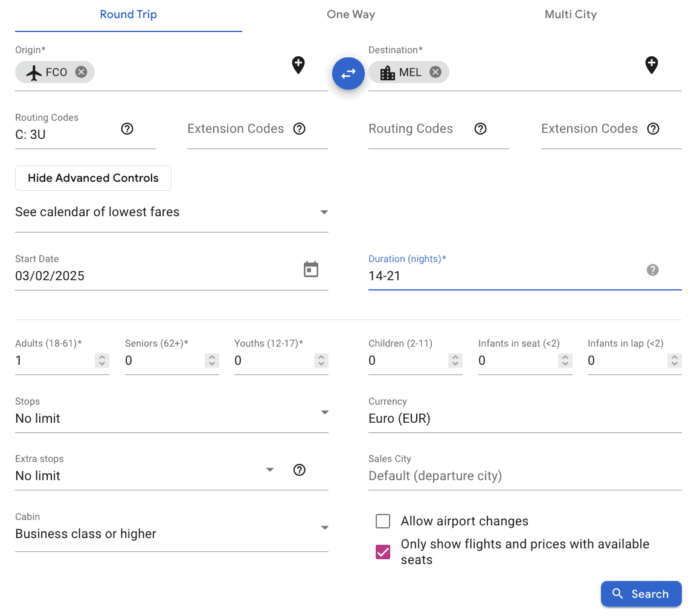
Task: Switch to the One Way tab
Action: pyautogui.click(x=351, y=14)
